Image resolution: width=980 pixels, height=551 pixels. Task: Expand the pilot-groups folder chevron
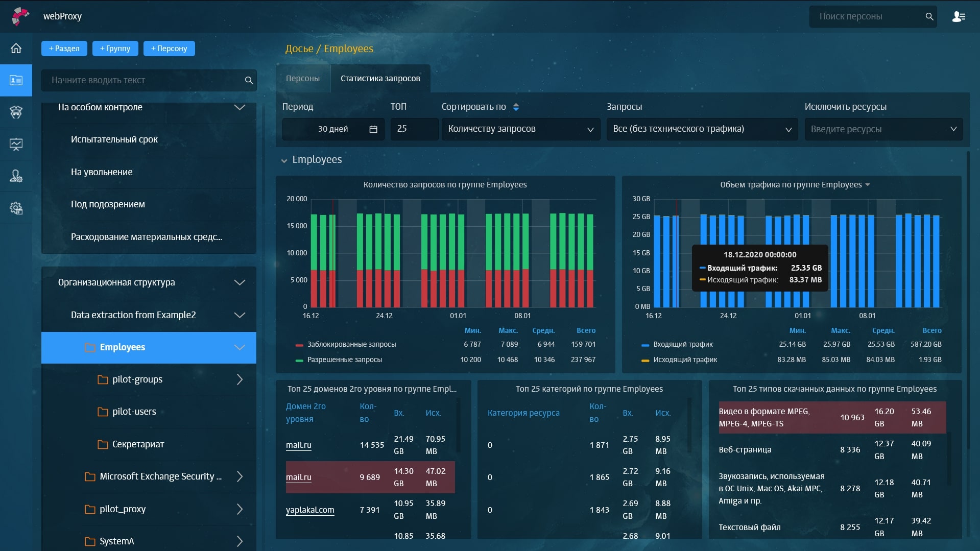tap(240, 379)
